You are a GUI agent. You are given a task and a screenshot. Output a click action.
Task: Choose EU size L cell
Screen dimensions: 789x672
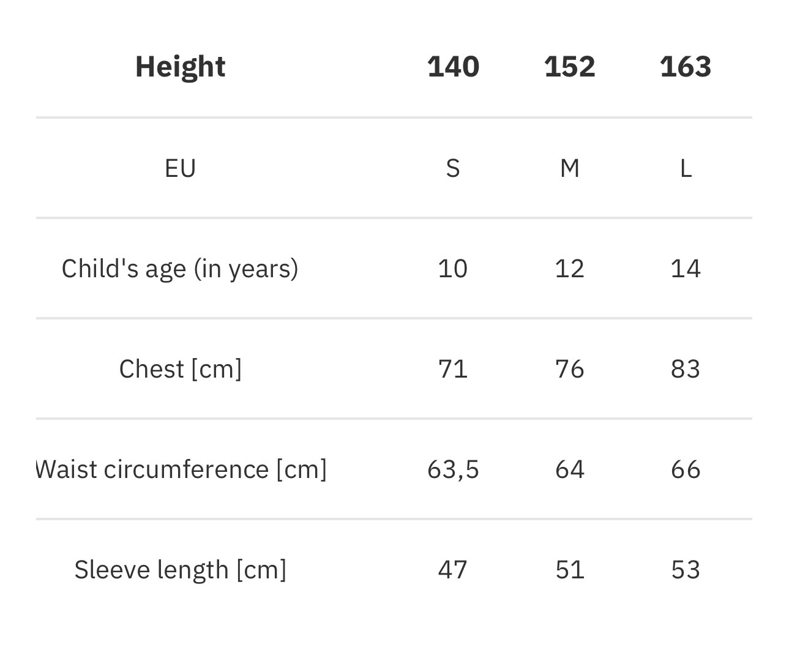point(686,168)
